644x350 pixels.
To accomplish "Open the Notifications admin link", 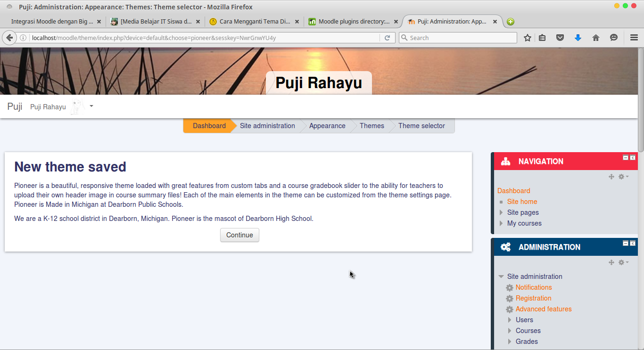I will tap(534, 287).
